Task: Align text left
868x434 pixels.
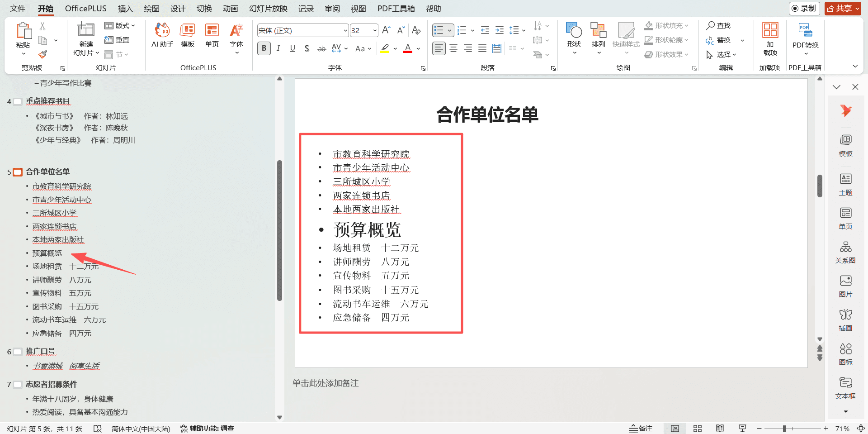Action: point(439,48)
